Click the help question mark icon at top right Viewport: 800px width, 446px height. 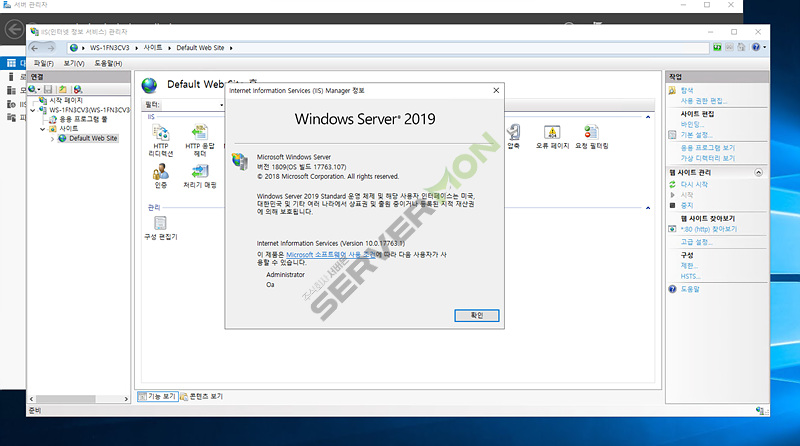pos(756,47)
